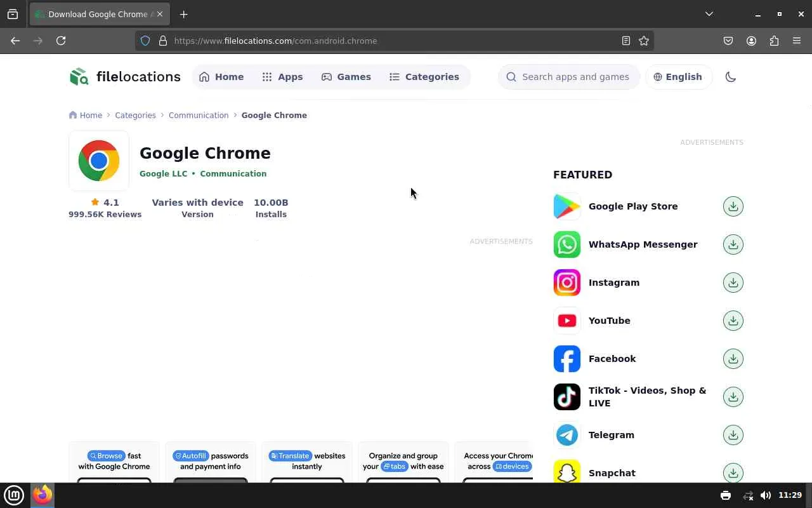Open the Home navigation item
Image resolution: width=812 pixels, height=508 pixels.
221,77
